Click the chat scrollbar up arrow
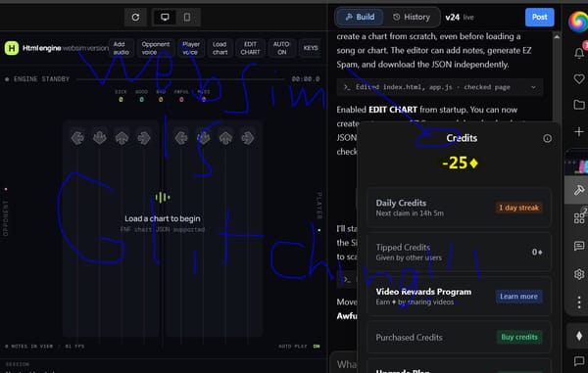Screen dimensions: 588x373 [x=557, y=36]
